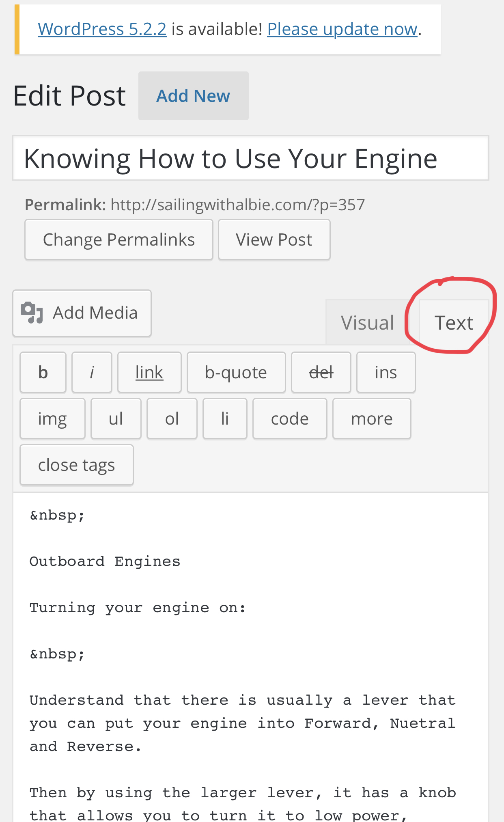This screenshot has width=504, height=822.
Task: Select the Text editor tab
Action: (454, 323)
